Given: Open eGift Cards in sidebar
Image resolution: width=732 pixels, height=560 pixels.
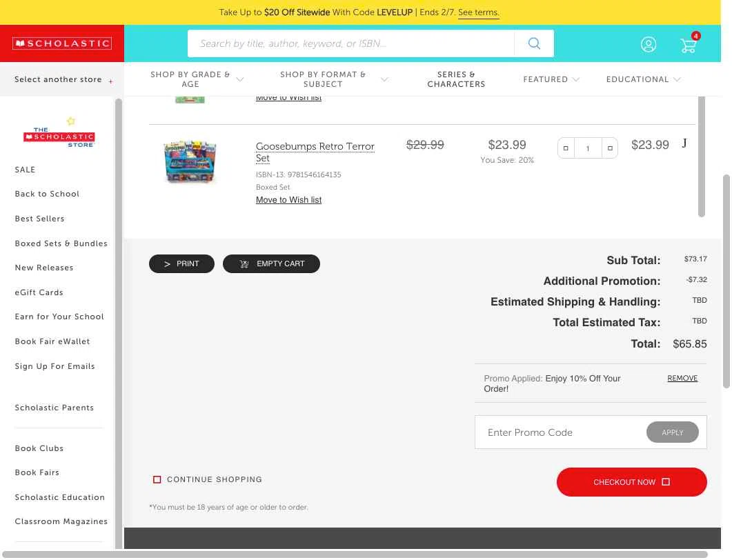Looking at the screenshot, I should (x=39, y=292).
